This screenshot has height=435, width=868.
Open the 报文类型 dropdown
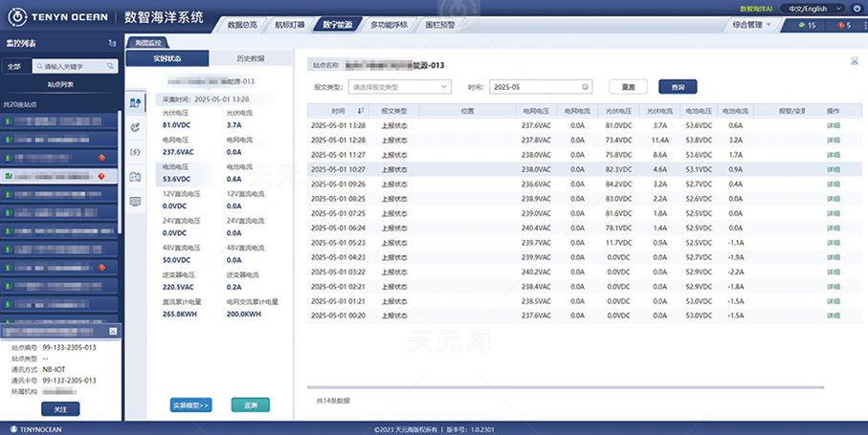point(401,87)
